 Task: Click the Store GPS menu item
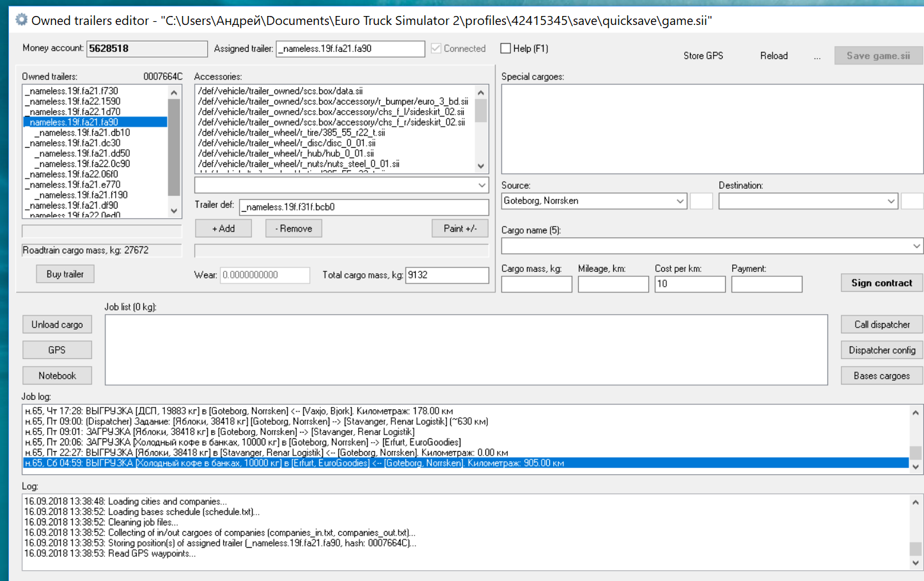coord(703,56)
